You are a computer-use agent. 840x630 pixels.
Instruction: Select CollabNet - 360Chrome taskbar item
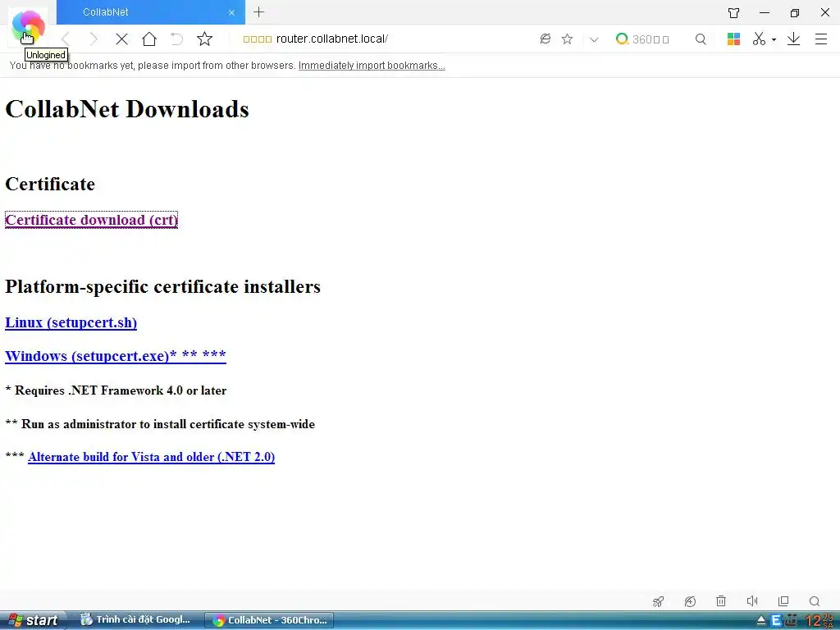point(269,620)
